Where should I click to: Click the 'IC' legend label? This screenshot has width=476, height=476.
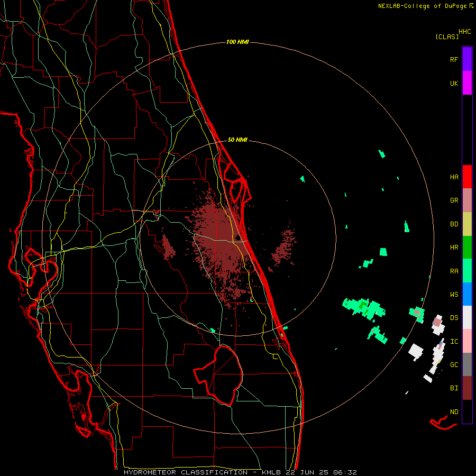[454, 342]
